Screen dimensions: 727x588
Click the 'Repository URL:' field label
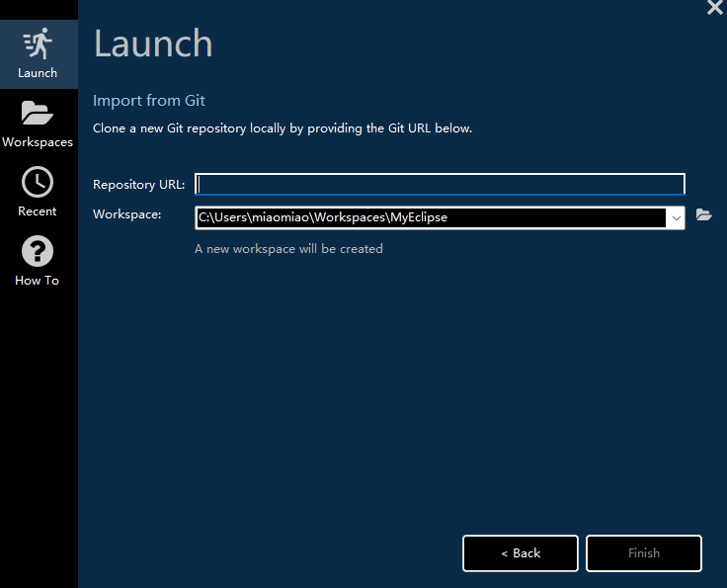click(139, 185)
